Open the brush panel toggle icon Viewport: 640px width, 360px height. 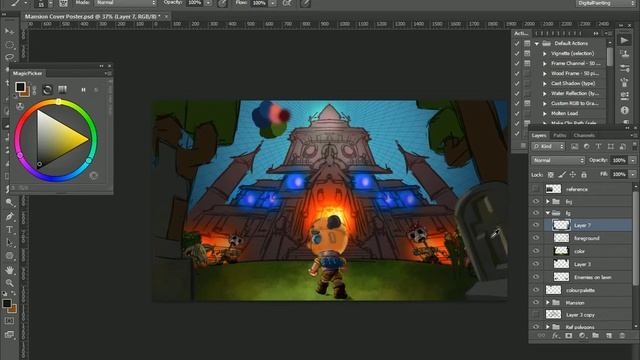pyautogui.click(x=63, y=3)
